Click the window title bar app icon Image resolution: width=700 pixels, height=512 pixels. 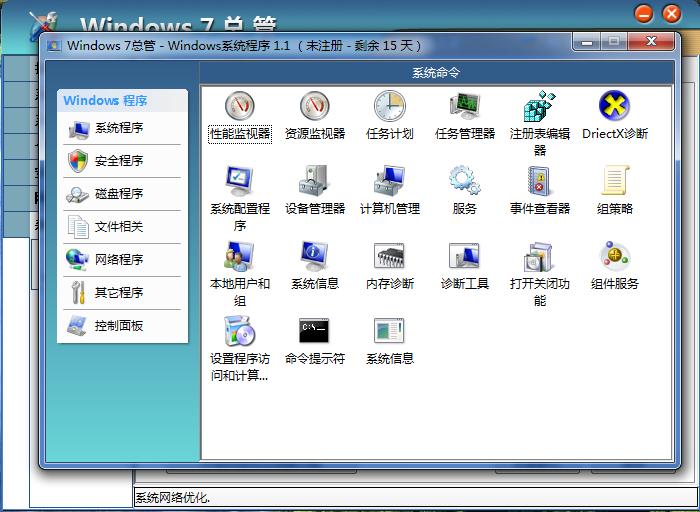54,46
